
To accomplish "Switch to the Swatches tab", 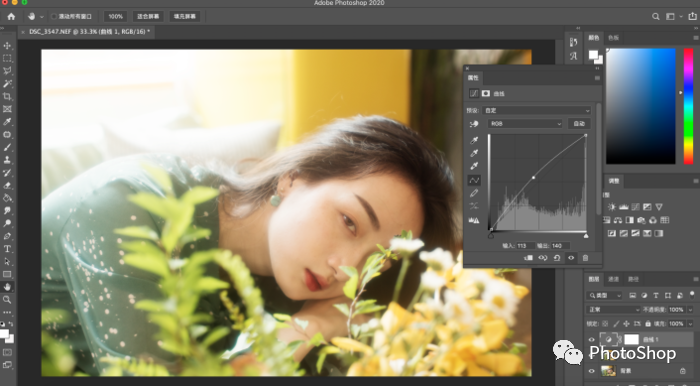I will click(x=613, y=38).
